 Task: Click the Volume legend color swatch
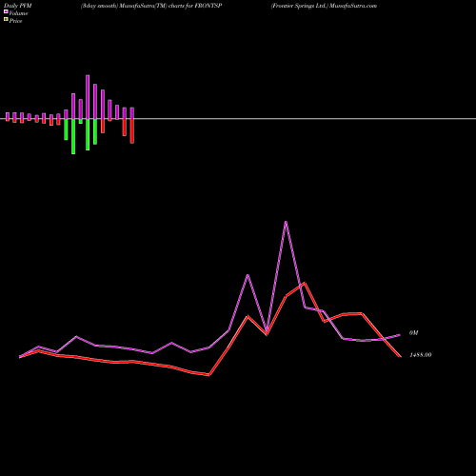(6, 11)
